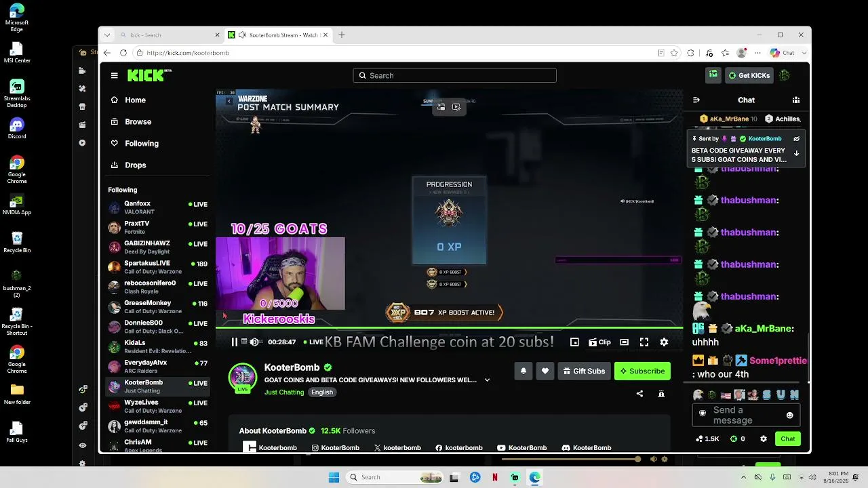Click the green Subscribe button
868x488 pixels.
[x=642, y=371]
